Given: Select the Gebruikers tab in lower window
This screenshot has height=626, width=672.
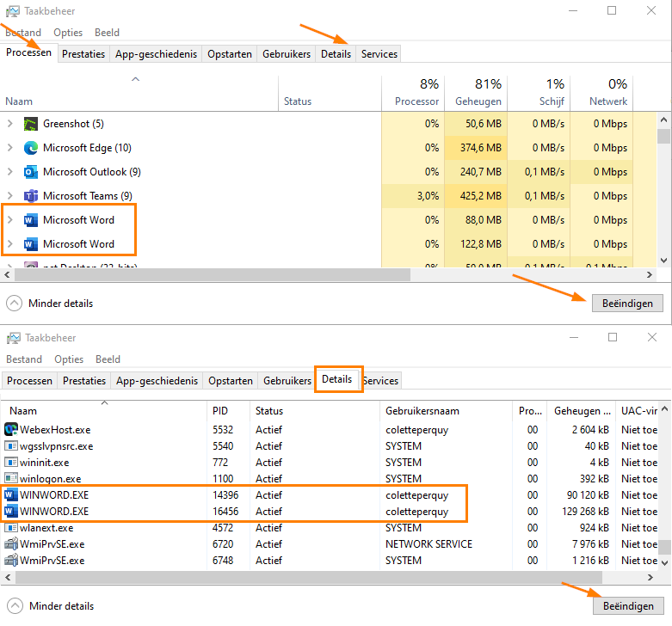Looking at the screenshot, I should click(287, 381).
